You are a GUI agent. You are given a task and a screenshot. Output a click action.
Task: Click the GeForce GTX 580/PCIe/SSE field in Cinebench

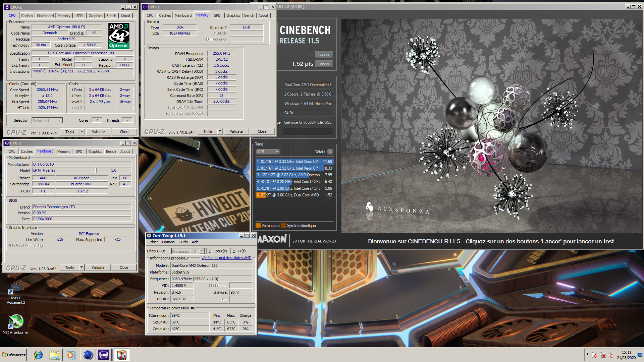(308, 122)
